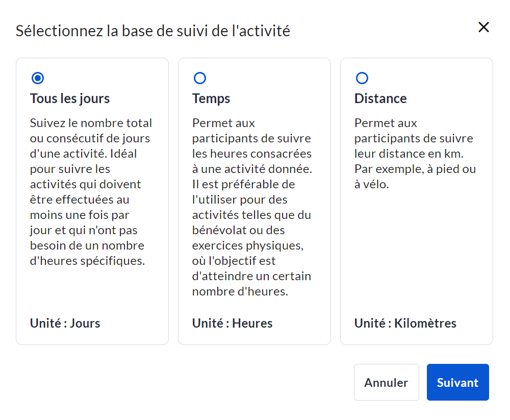Viewport: 510px width, 420px height.
Task: Click the "Unité : Heures" label
Action: coord(233,323)
